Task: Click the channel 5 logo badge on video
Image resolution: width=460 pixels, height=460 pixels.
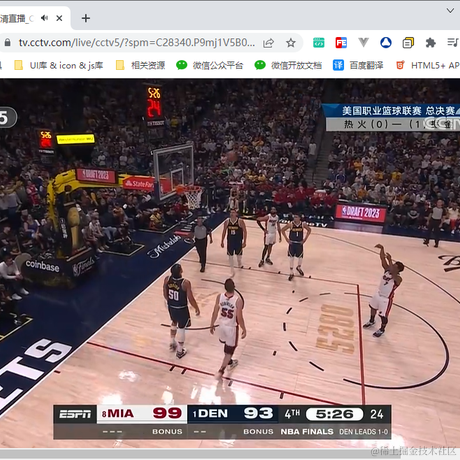Action: [x=7, y=117]
